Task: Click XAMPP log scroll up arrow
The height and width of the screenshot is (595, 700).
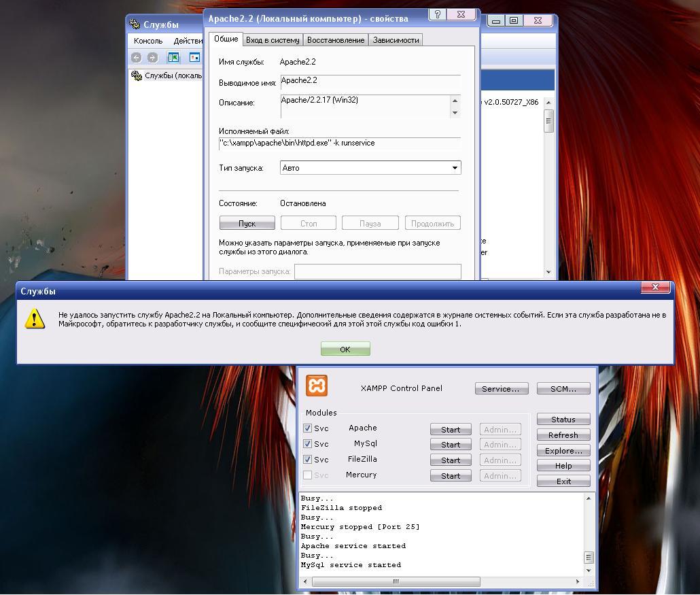Action: click(589, 498)
